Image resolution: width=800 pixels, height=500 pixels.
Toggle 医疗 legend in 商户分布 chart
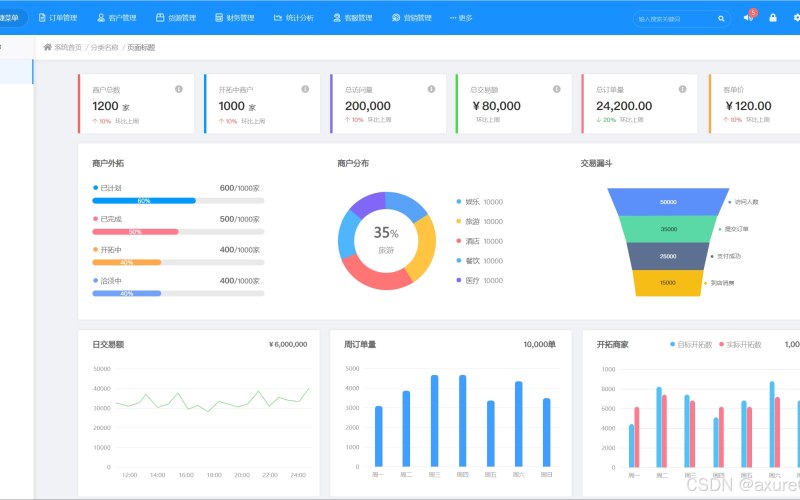(x=479, y=281)
